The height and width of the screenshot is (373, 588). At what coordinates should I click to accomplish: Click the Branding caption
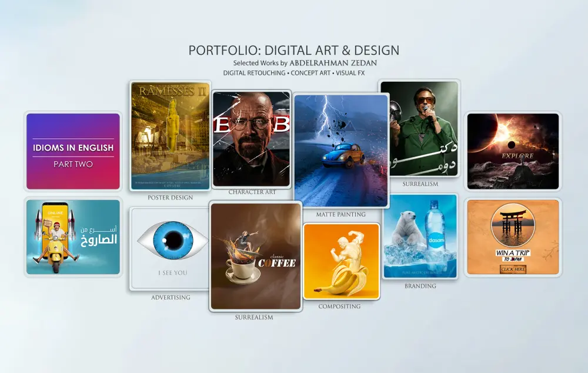420,286
